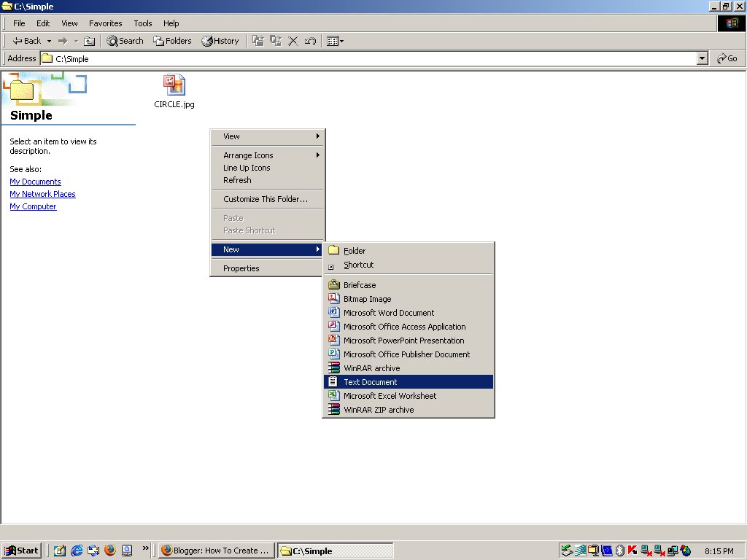This screenshot has height=560, width=747.
Task: Click the Undo toolbar icon
Action: (310, 41)
